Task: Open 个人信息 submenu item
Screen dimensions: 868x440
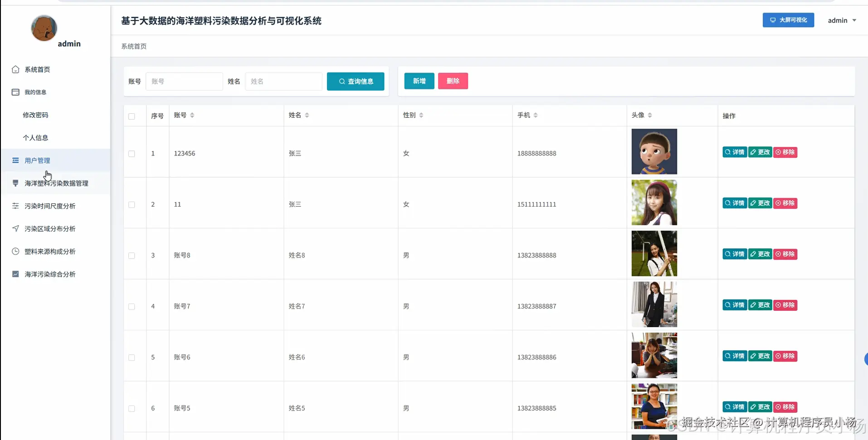Action: click(x=55, y=138)
